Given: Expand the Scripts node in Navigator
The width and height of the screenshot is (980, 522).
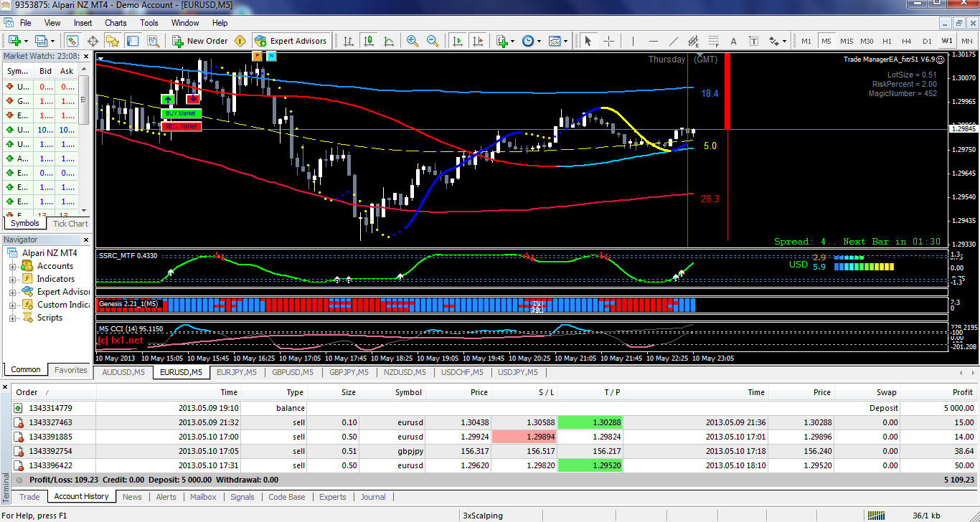Looking at the screenshot, I should click(12, 318).
